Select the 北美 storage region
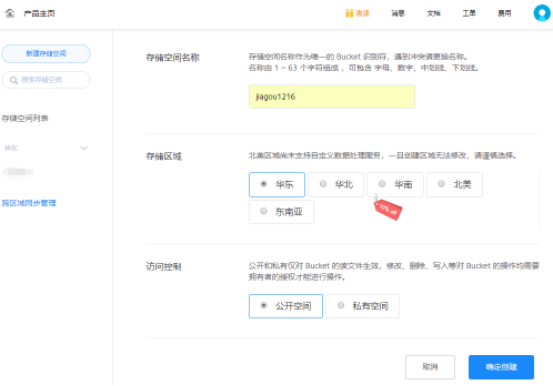The image size is (553, 386). [x=455, y=185]
